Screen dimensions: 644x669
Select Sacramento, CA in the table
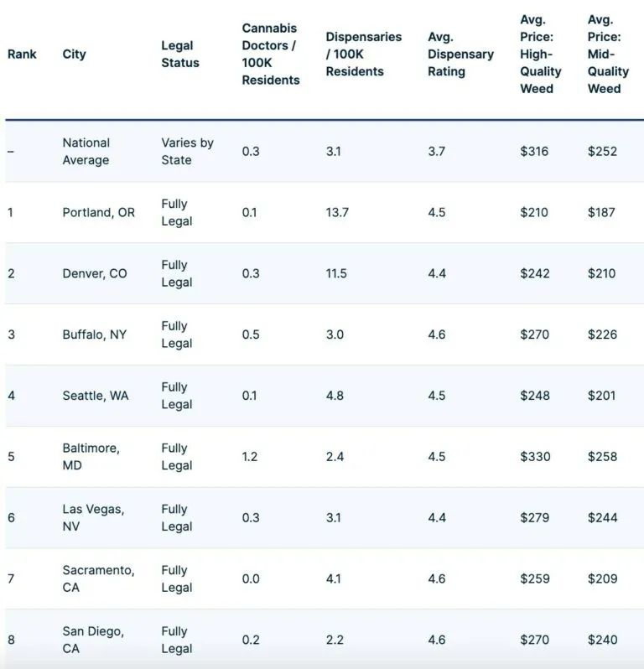pyautogui.click(x=99, y=578)
